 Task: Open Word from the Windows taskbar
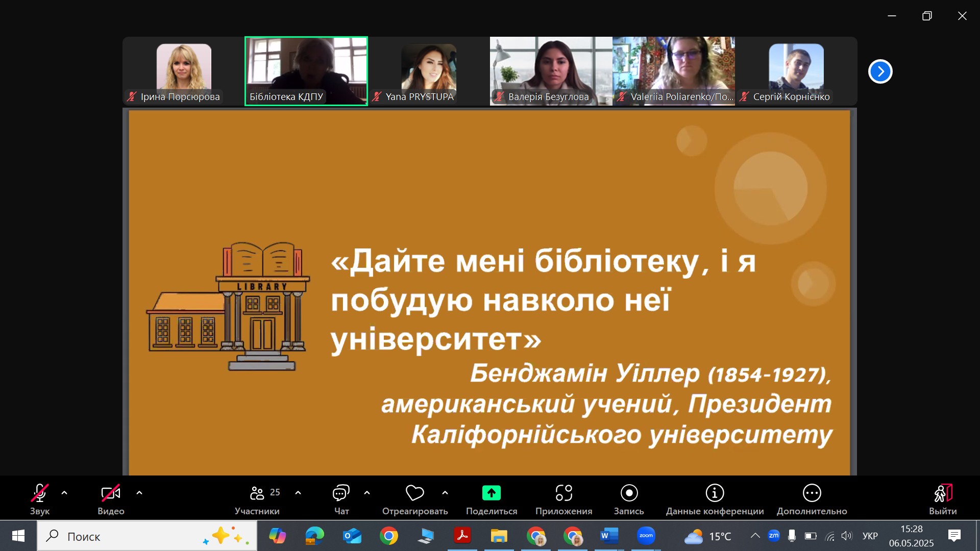[x=608, y=536]
